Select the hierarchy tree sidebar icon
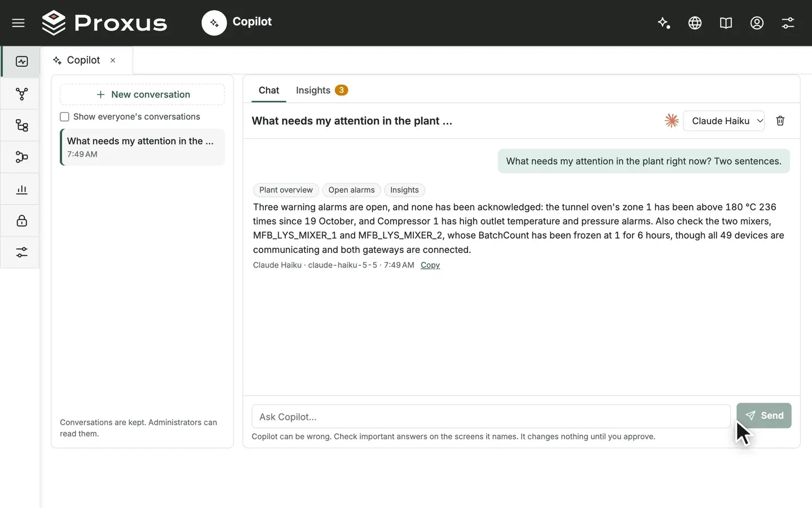 tap(21, 125)
